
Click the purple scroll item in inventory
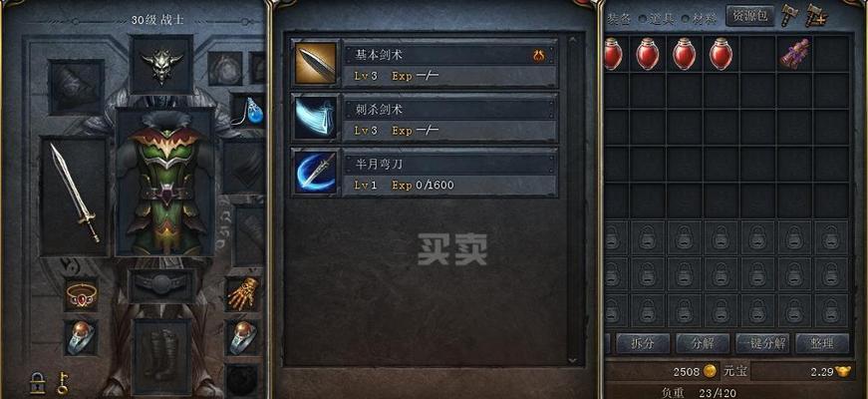(x=795, y=54)
